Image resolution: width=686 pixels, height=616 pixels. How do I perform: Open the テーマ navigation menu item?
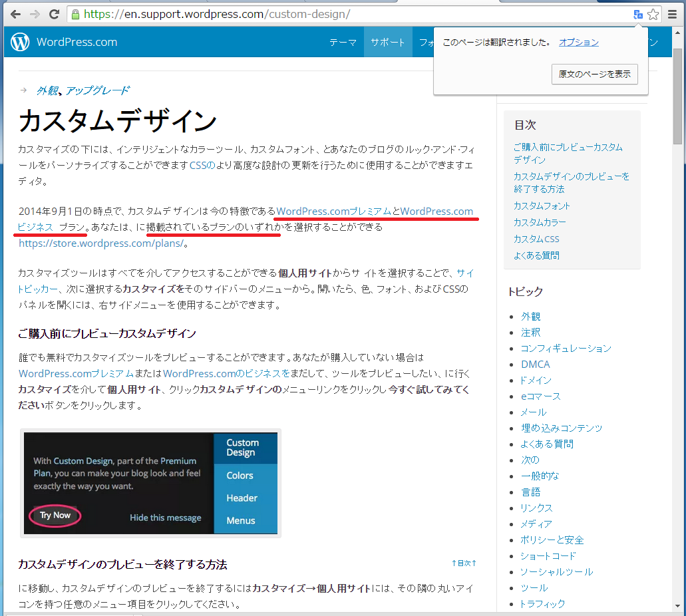343,43
